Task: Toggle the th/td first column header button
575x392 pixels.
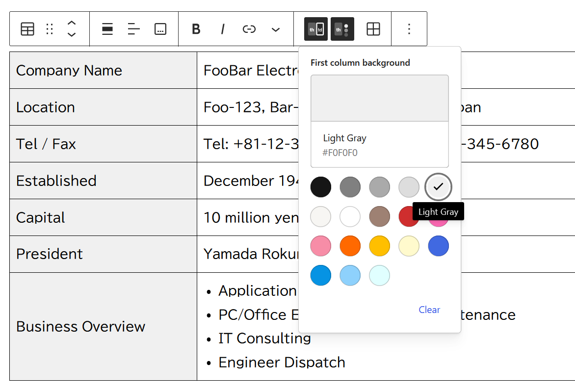Action: click(316, 29)
